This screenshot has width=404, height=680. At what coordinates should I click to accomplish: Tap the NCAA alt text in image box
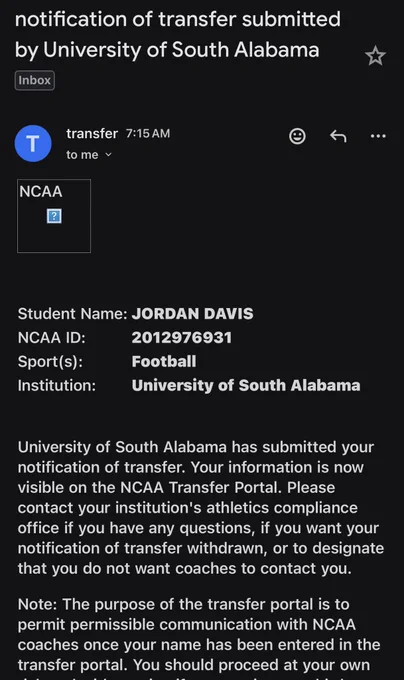(41, 191)
